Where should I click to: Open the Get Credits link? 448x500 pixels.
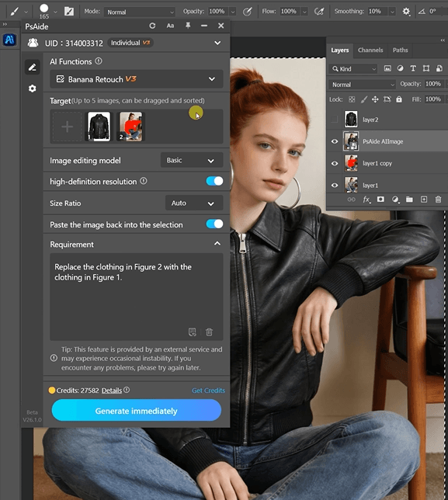pos(208,391)
